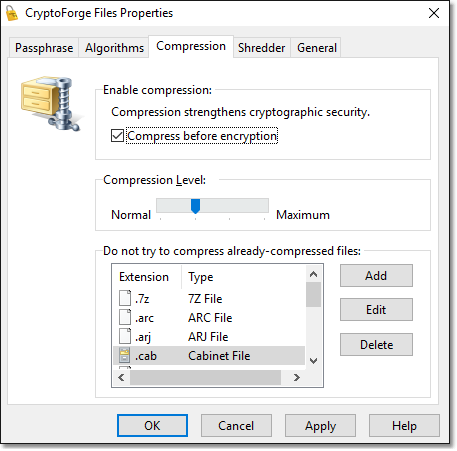
Task: Toggle Compress before encryption checkbox
Action: [x=118, y=136]
